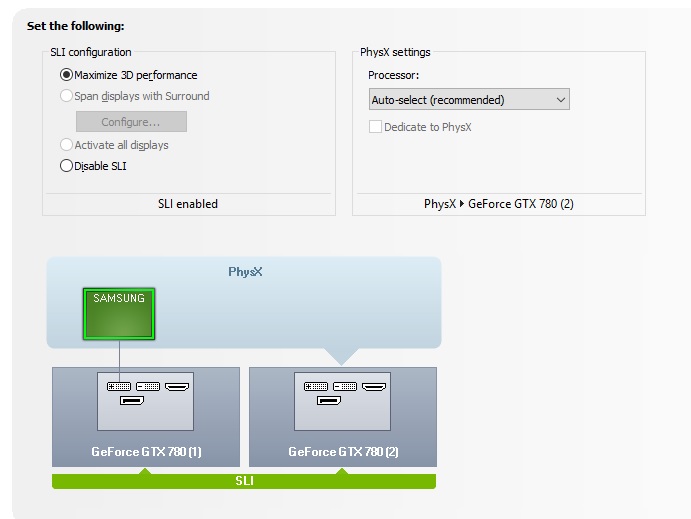Click the GeForce GTX 780 (2) card label
The image size is (691, 519).
coord(343,452)
